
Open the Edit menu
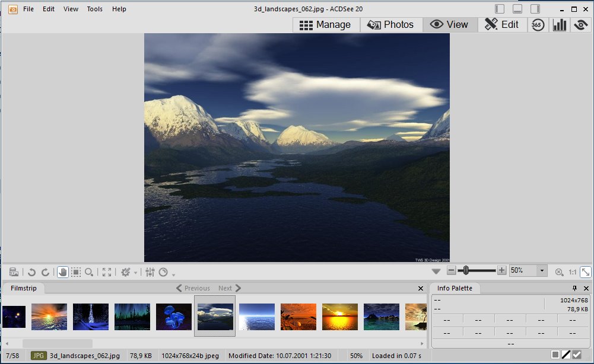click(49, 9)
